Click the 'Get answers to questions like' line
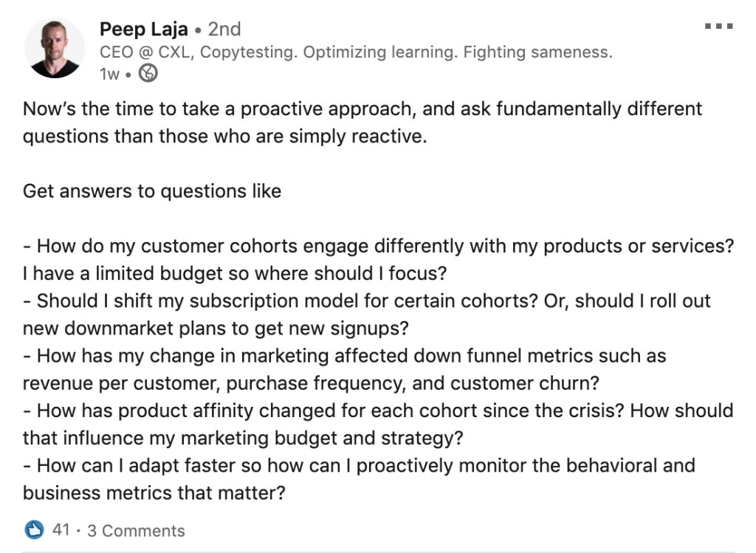 [152, 191]
